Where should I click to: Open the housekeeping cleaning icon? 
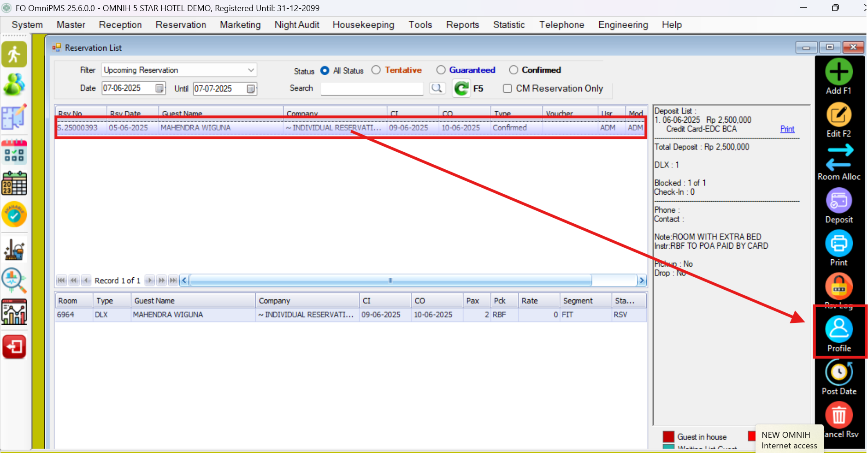[14, 250]
